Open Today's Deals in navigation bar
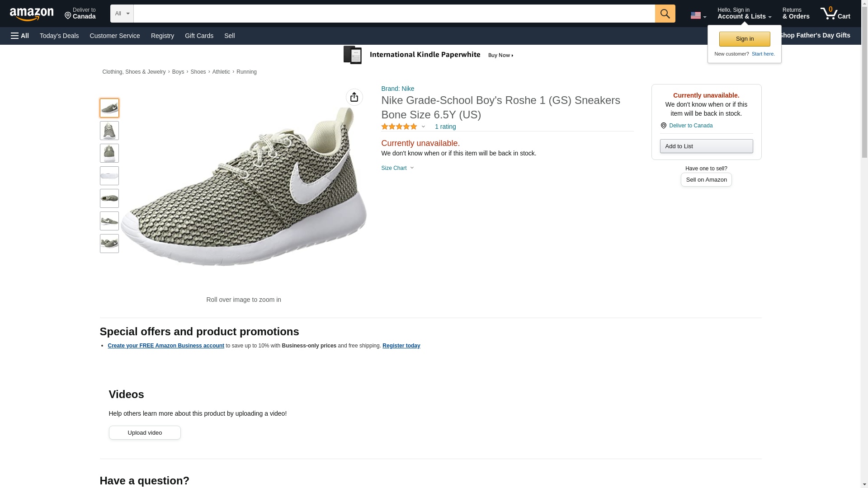The width and height of the screenshot is (868, 488). click(x=59, y=36)
